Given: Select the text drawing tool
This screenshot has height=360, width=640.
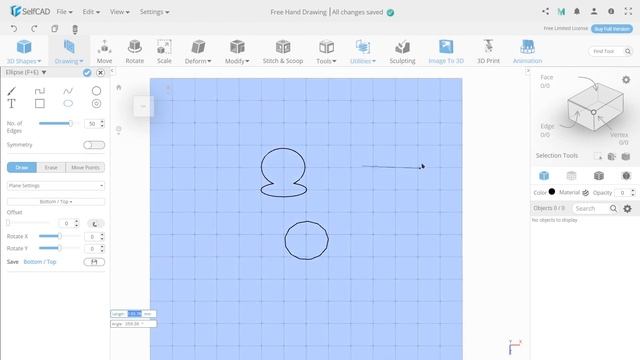Looking at the screenshot, I should coord(11,104).
